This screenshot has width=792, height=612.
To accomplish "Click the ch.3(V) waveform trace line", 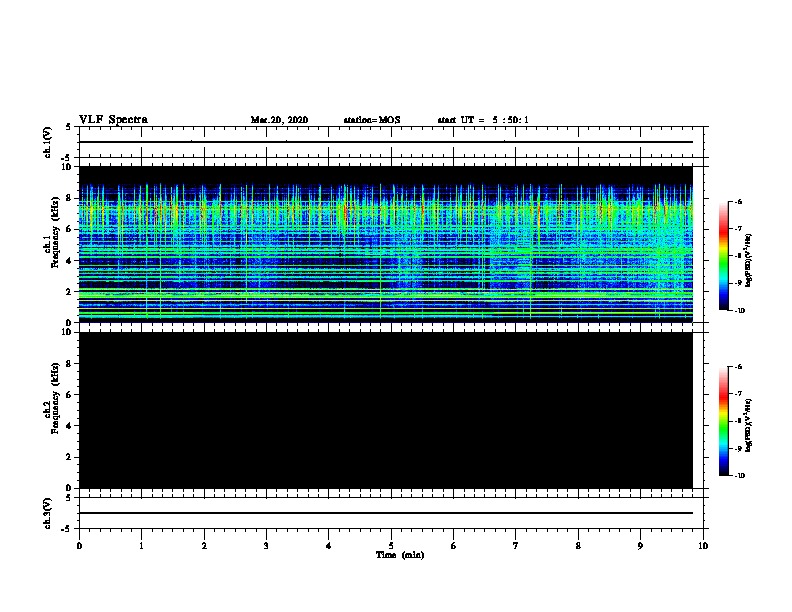I will coord(386,513).
